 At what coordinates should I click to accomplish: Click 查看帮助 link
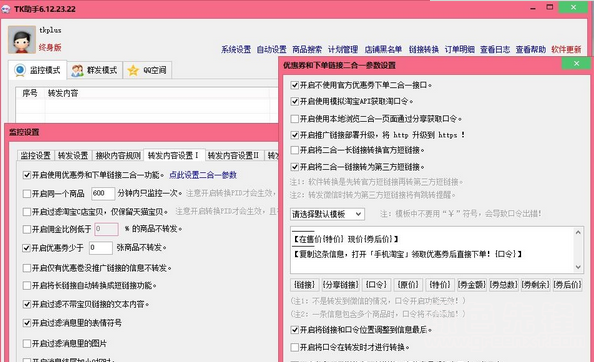[x=531, y=50]
